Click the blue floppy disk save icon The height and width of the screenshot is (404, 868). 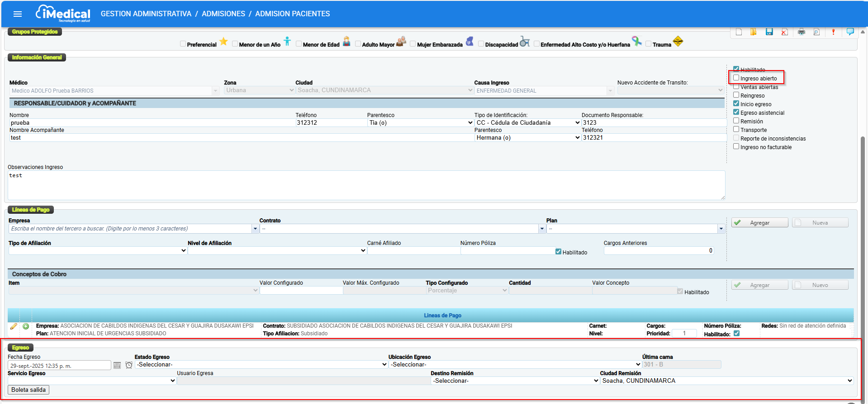[769, 32]
